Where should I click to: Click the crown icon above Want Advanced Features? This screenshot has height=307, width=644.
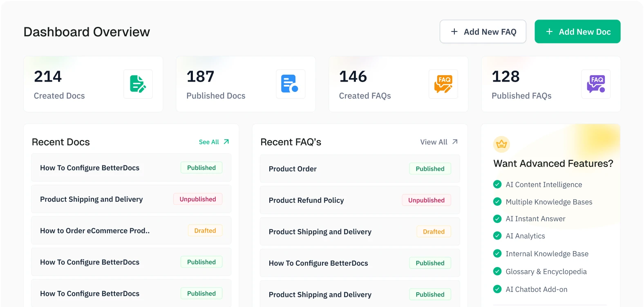(501, 144)
